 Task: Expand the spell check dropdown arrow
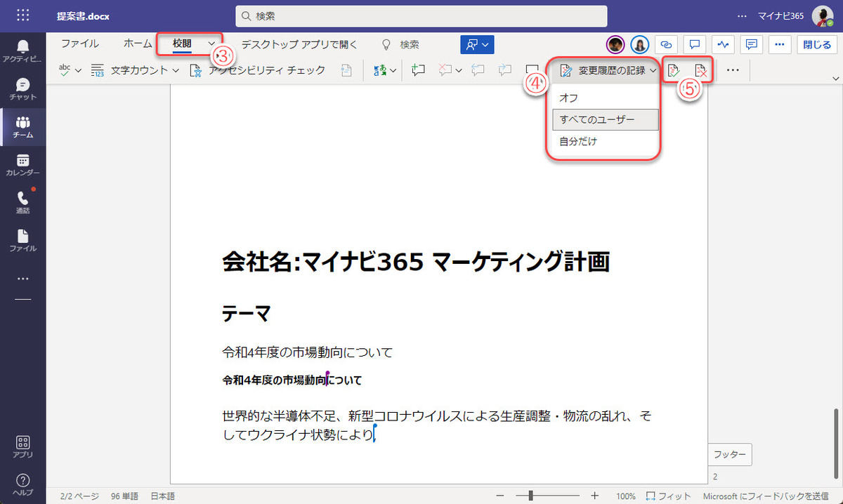(78, 70)
